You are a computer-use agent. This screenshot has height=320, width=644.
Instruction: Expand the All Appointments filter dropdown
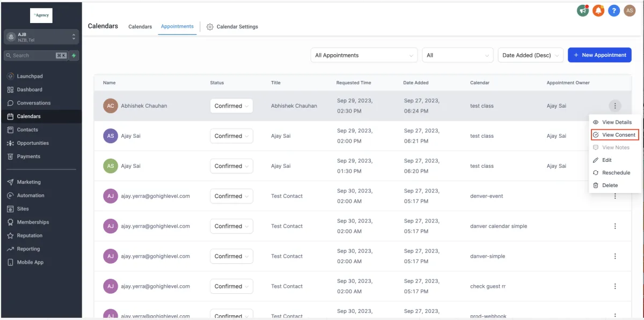pyautogui.click(x=364, y=55)
